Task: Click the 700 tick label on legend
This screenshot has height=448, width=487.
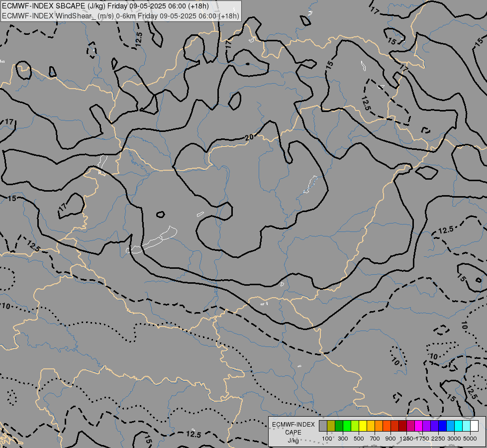Action: point(375,439)
